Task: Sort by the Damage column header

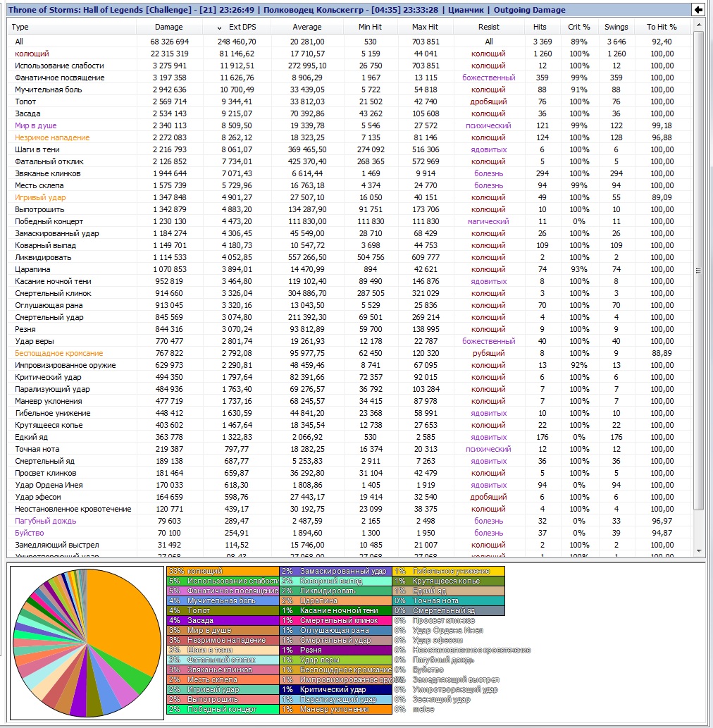Action: (169, 27)
